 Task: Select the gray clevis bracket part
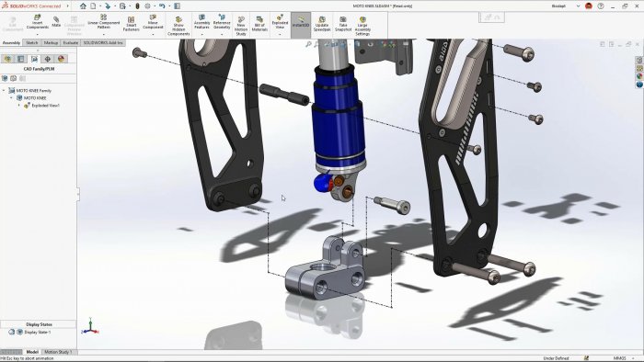coord(326,269)
